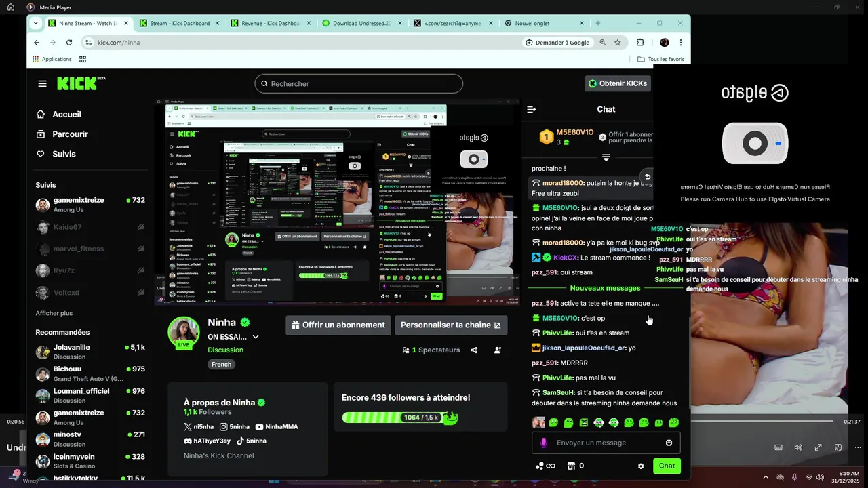Toggle subtitles in Media Player controls

[x=778, y=447]
